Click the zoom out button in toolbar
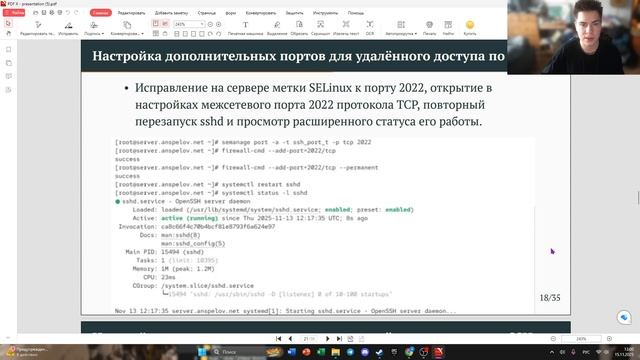The image size is (640, 360). (x=210, y=24)
